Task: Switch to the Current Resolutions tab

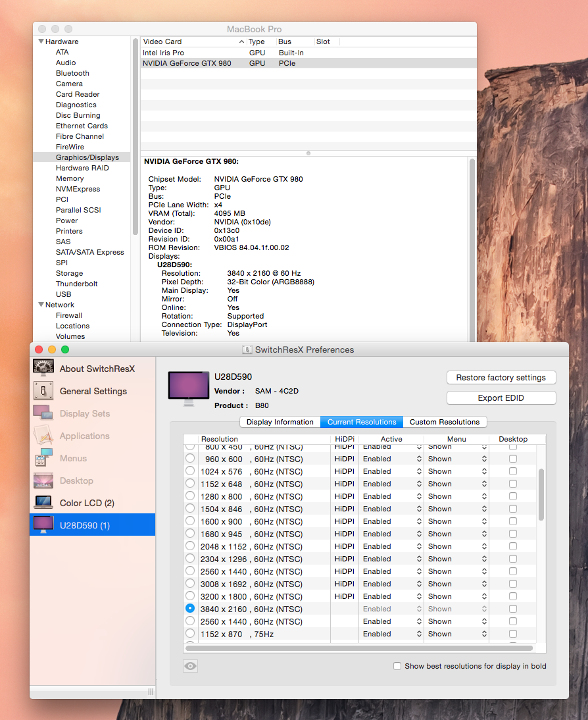Action: click(x=362, y=421)
